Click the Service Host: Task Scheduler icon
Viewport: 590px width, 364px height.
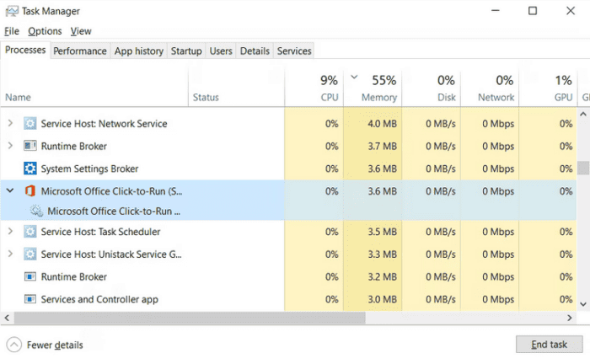point(30,232)
